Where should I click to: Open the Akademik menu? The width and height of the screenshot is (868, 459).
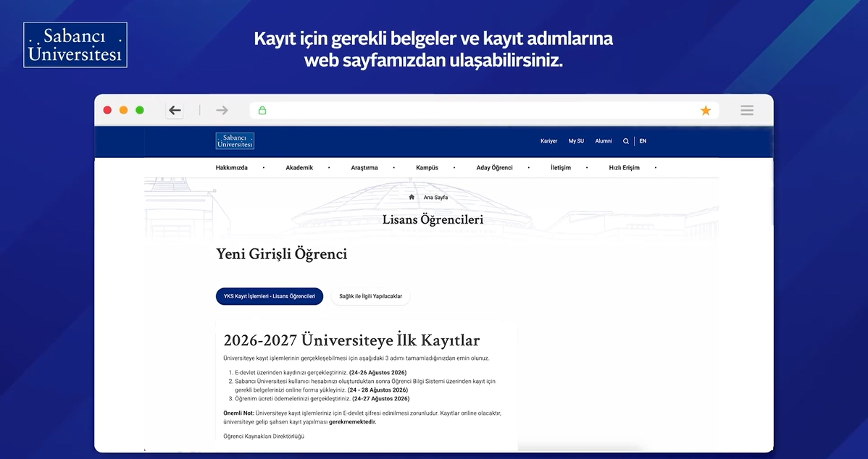point(299,167)
